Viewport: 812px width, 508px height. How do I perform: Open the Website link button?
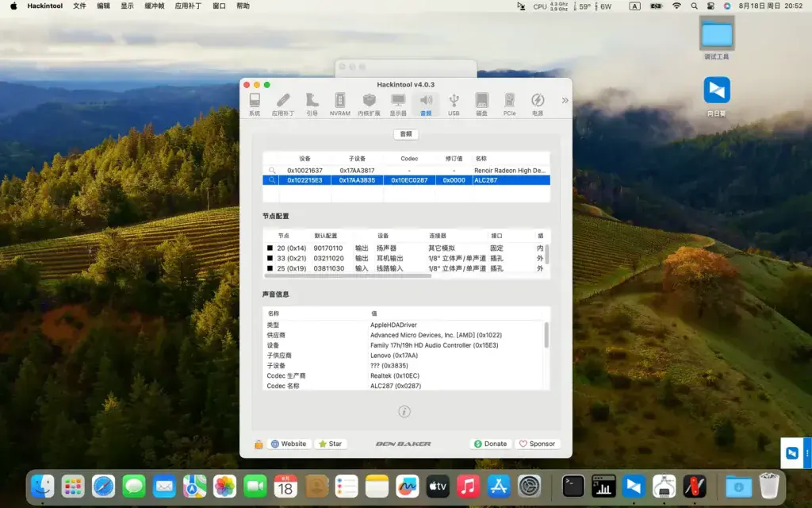[289, 444]
